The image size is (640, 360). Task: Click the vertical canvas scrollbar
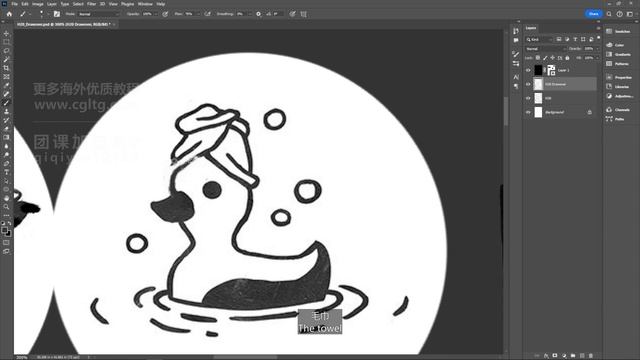506,110
